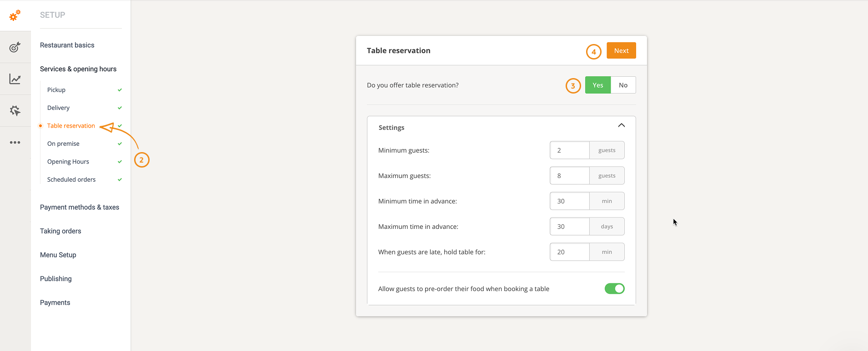Click the green checkmark beside Opening Hours
Viewport: 868px width, 351px height.
pyautogui.click(x=120, y=162)
